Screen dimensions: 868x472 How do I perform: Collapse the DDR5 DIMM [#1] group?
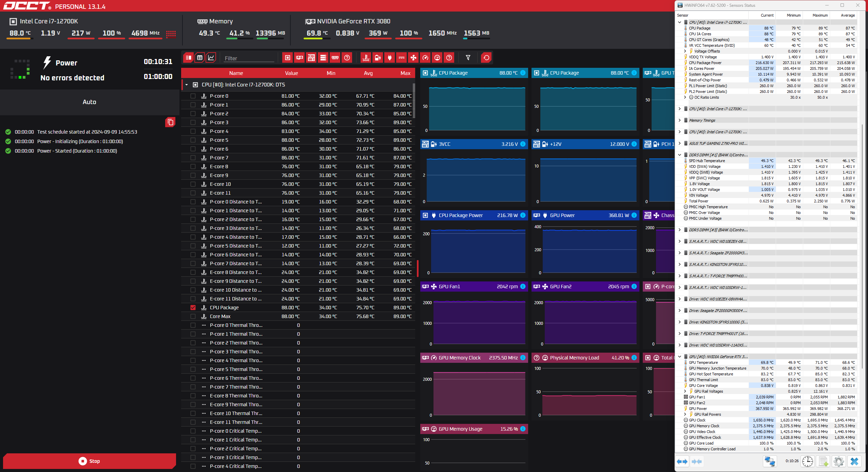tap(679, 155)
